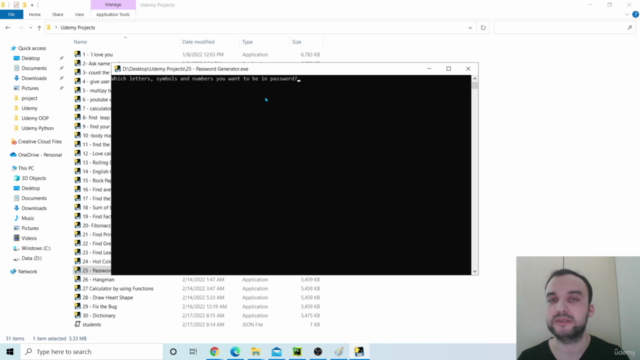
Task: Open Videos folder under This PC
Action: point(29,238)
